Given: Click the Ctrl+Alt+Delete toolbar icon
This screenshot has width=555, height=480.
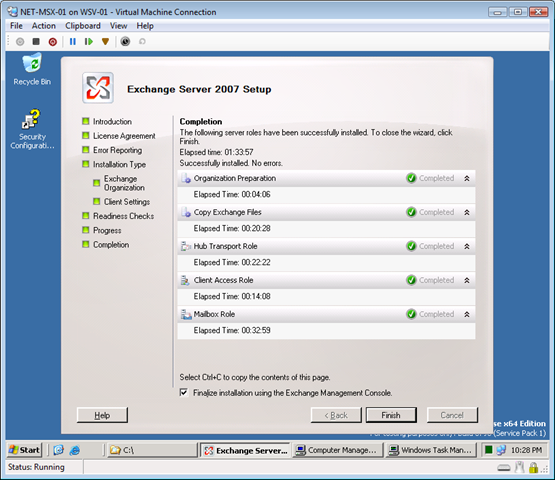Looking at the screenshot, I should tap(20, 42).
